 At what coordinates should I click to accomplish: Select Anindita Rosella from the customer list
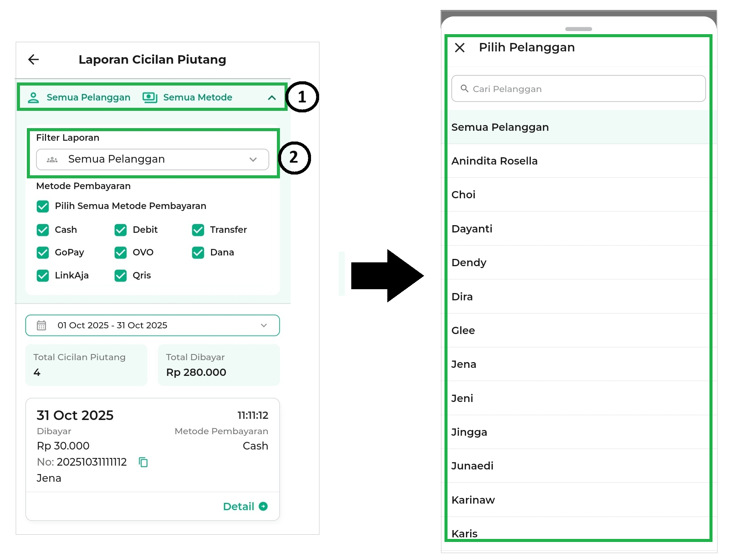(x=494, y=161)
